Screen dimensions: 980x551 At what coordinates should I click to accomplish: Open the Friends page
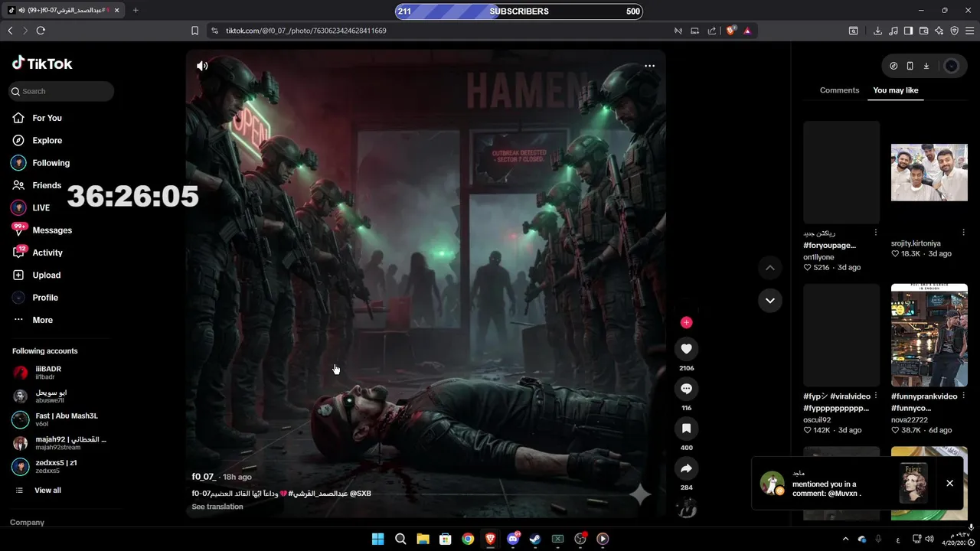tap(37, 185)
